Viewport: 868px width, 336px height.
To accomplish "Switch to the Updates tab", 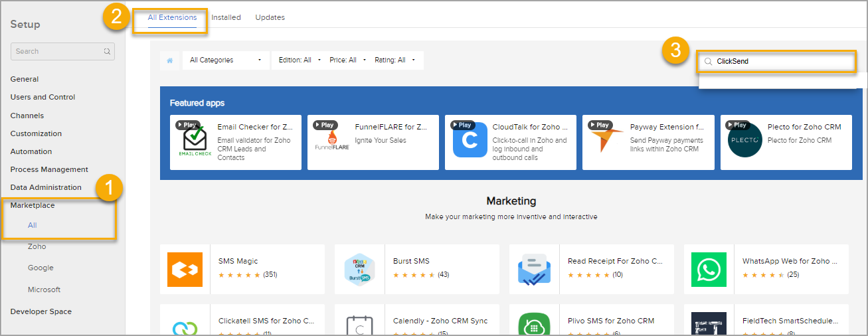I will [x=270, y=17].
